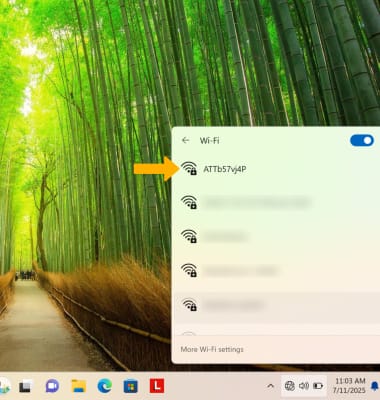Expand the hidden system tray icons chevron
Viewport: 380px width, 400px height.
click(x=271, y=386)
